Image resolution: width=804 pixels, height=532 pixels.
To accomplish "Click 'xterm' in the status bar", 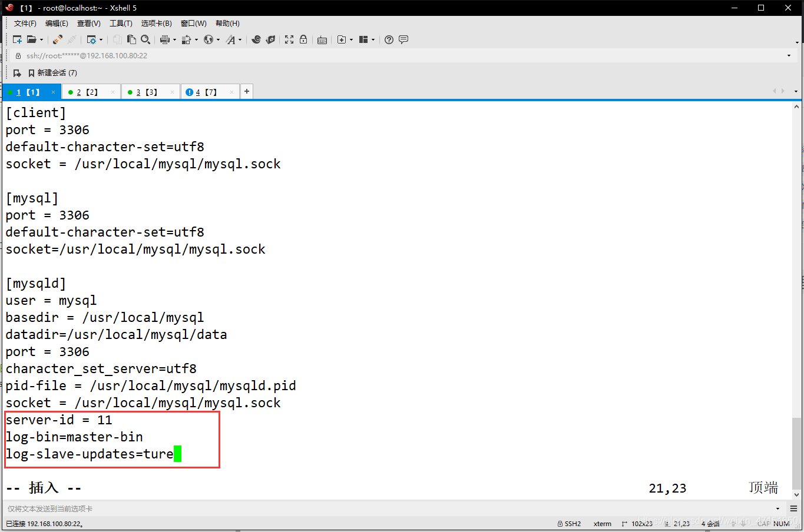I will (x=603, y=524).
